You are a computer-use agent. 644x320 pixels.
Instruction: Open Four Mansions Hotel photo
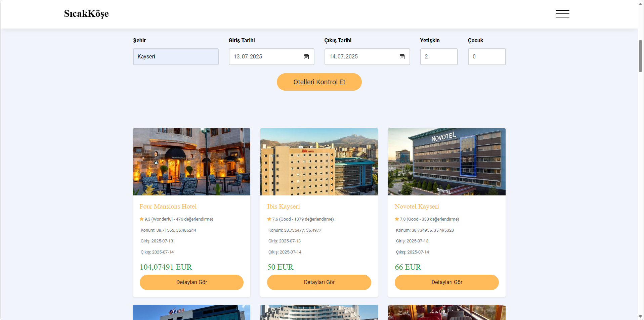point(191,162)
